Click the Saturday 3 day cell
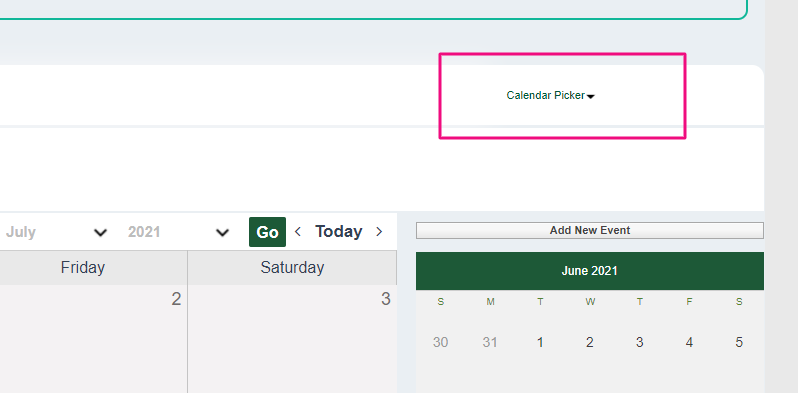 pyautogui.click(x=292, y=339)
